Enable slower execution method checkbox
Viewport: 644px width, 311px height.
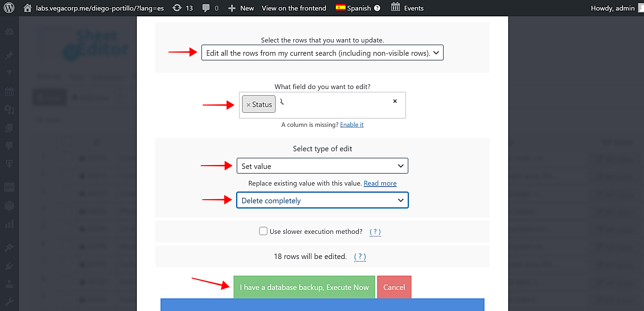pyautogui.click(x=263, y=231)
